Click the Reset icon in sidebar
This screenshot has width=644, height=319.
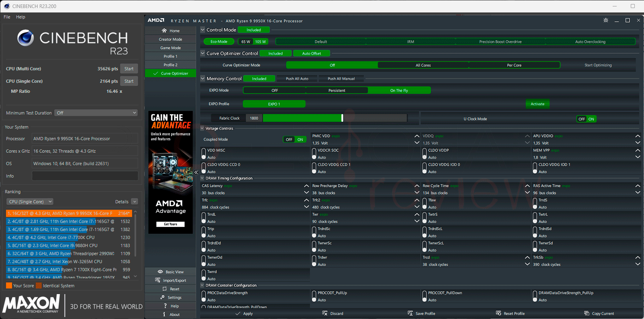click(165, 289)
